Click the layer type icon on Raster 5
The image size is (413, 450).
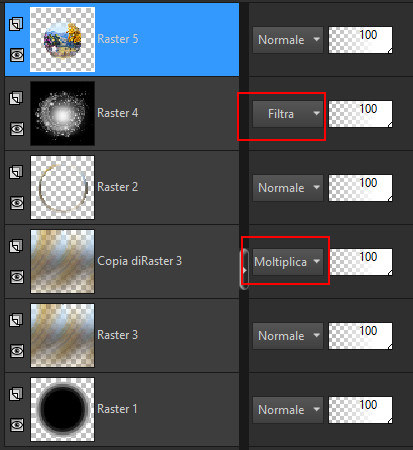(x=16, y=24)
